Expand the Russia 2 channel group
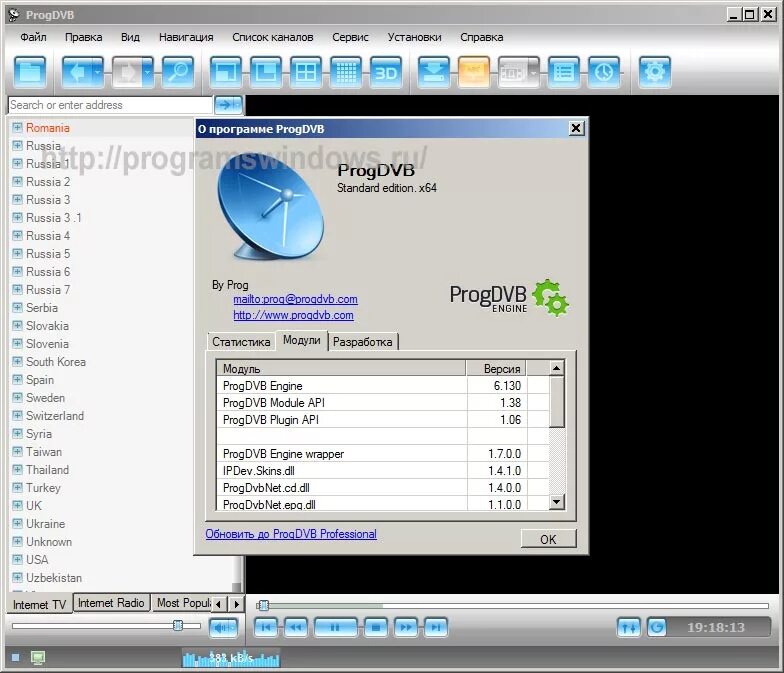The height and width of the screenshot is (673, 784). pos(18,182)
